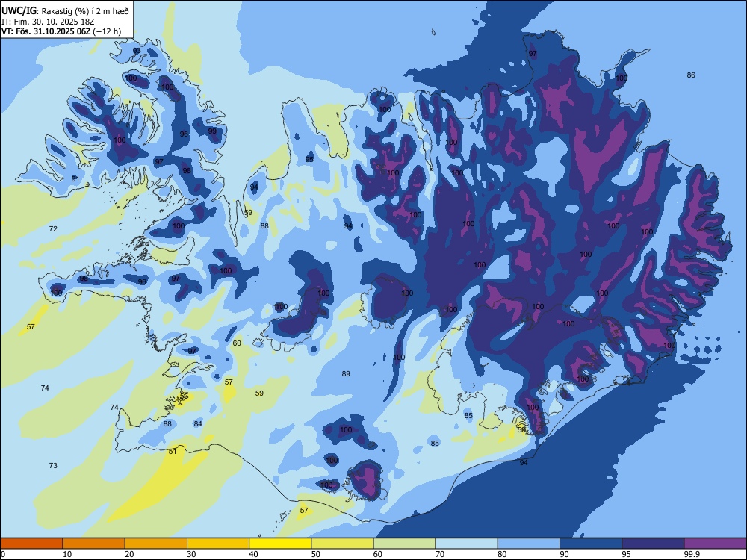Select the 20–30 legend color box
This screenshot has height=560, width=747.
[x=156, y=544]
